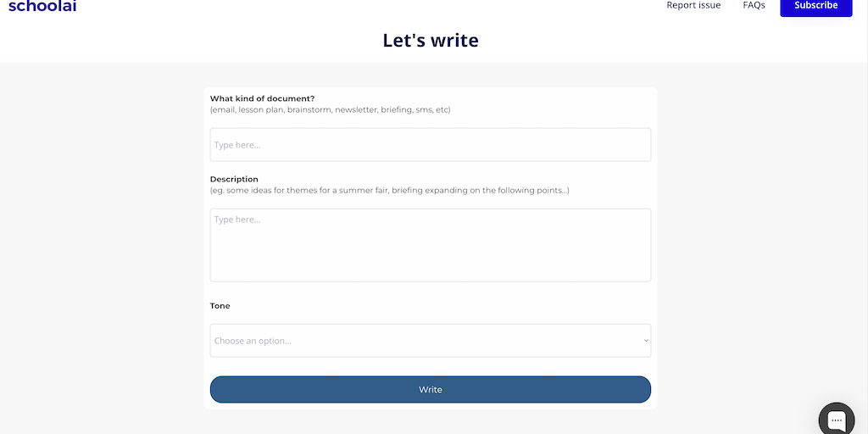Click the 'Type here...' placeholder in Description
This screenshot has width=868, height=434.
point(237,220)
